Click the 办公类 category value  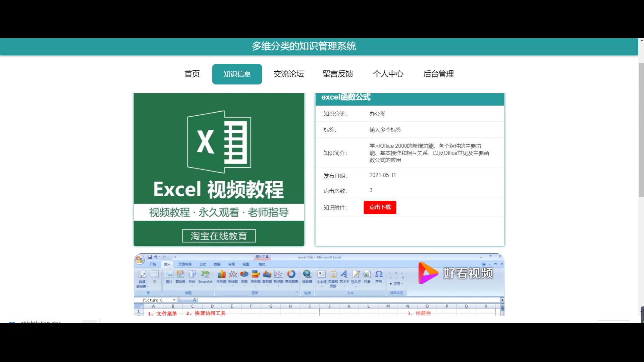[x=377, y=114]
